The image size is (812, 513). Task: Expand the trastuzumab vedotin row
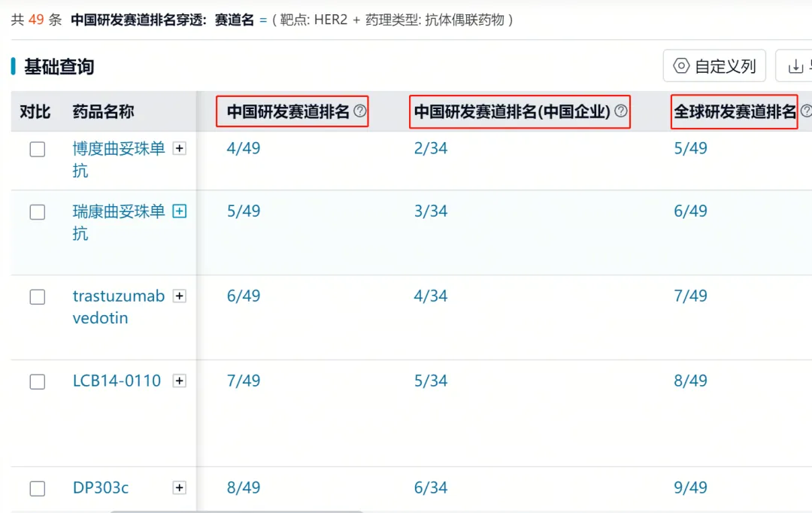[180, 296]
